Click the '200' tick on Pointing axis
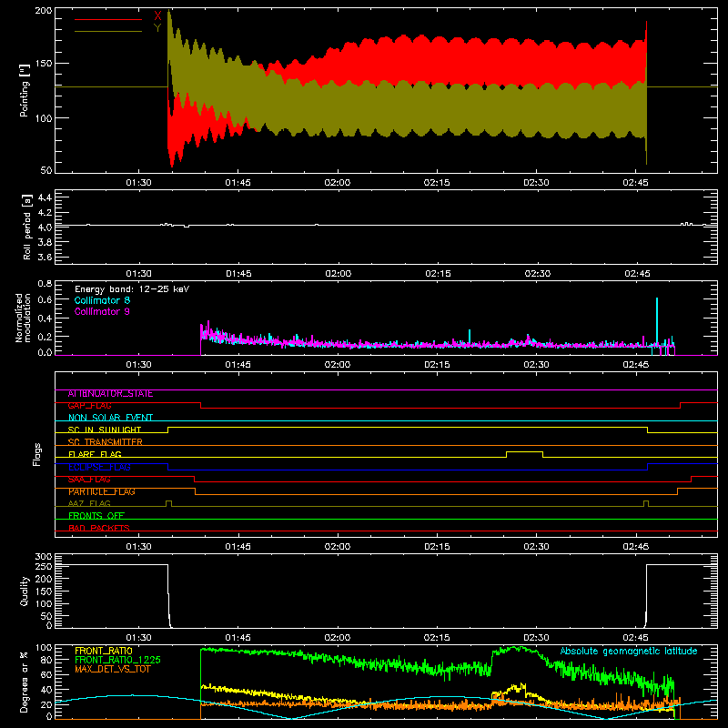 click(44, 10)
